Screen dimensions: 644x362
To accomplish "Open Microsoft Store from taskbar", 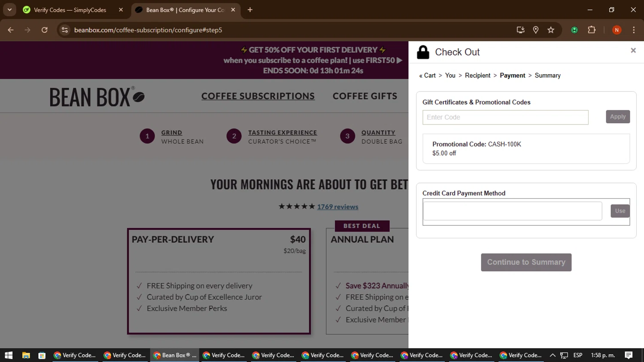I will [42, 355].
